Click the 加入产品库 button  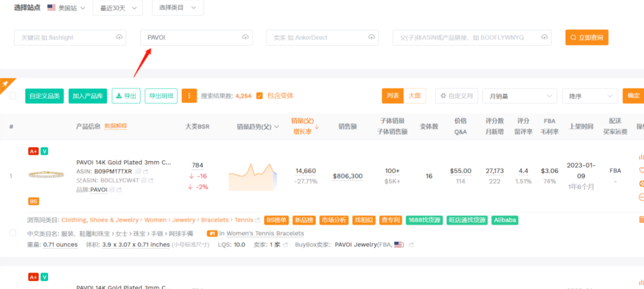(x=88, y=96)
